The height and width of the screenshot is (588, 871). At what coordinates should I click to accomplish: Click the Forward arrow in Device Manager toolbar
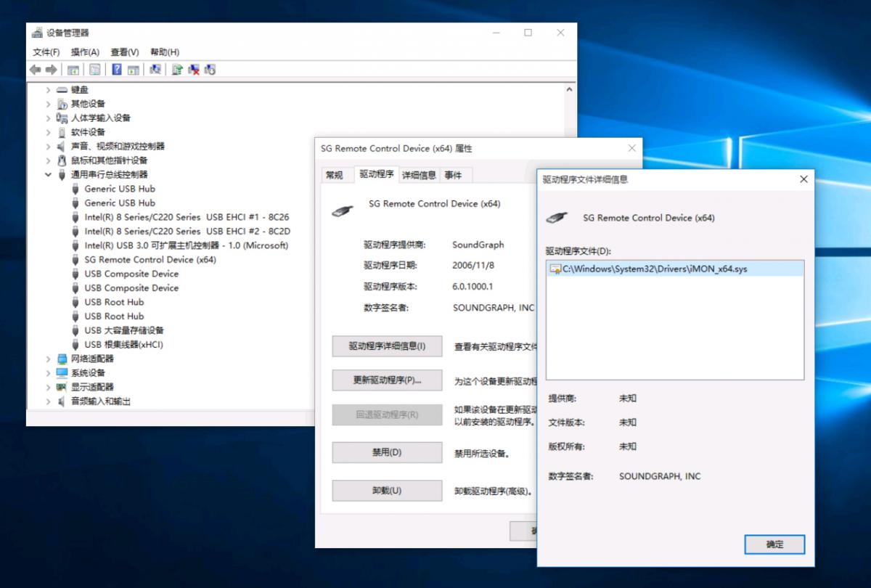[x=51, y=70]
